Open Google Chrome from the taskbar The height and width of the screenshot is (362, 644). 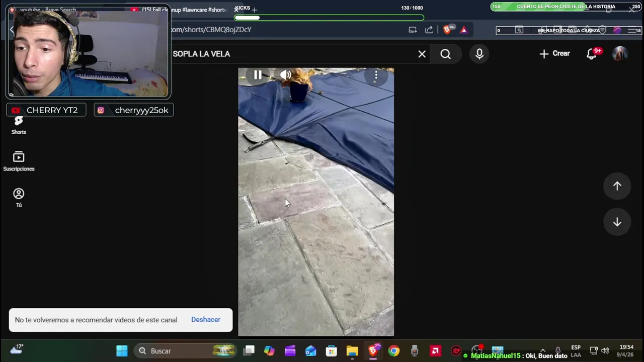pyautogui.click(x=393, y=351)
